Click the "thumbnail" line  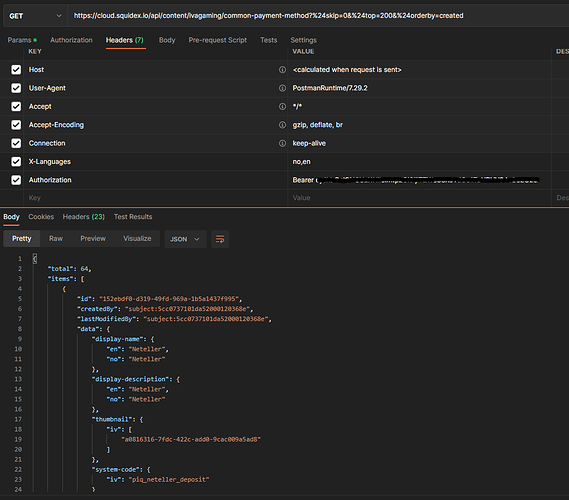click(117, 419)
